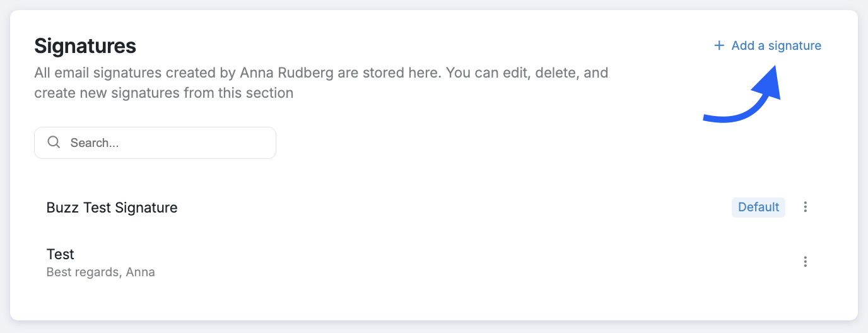Screen dimensions: 868x333
Task: Click the "You can edit, delete, and" sentence
Action: 527,73
